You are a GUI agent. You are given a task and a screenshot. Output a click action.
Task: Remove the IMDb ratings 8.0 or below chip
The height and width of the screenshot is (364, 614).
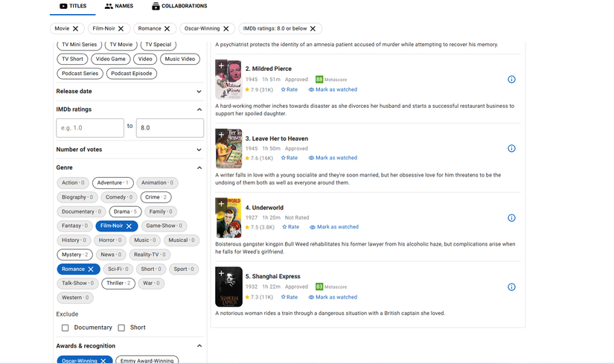(313, 28)
